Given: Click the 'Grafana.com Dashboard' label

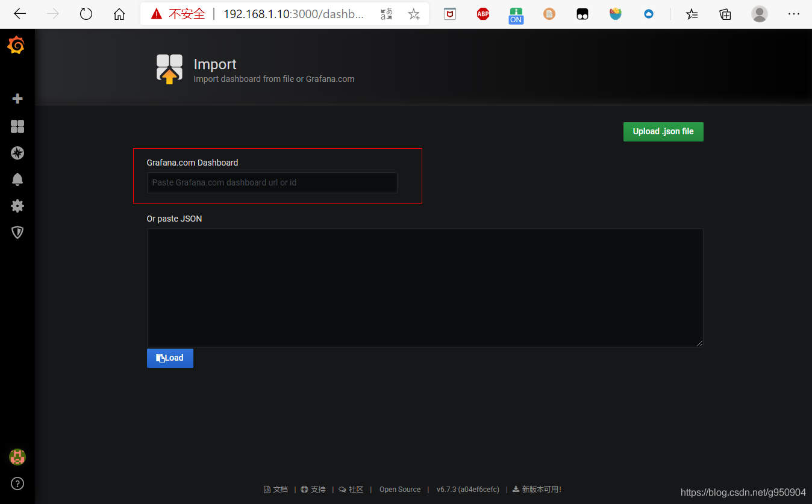Looking at the screenshot, I should [192, 163].
